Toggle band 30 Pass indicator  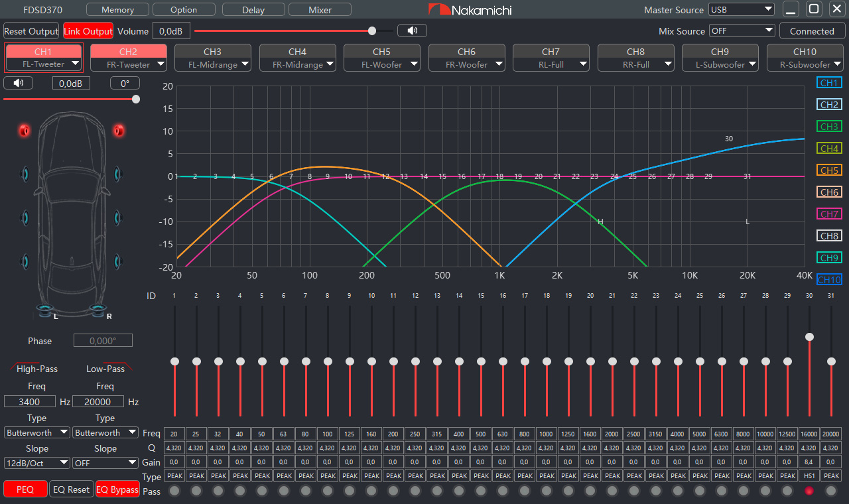pyautogui.click(x=809, y=491)
